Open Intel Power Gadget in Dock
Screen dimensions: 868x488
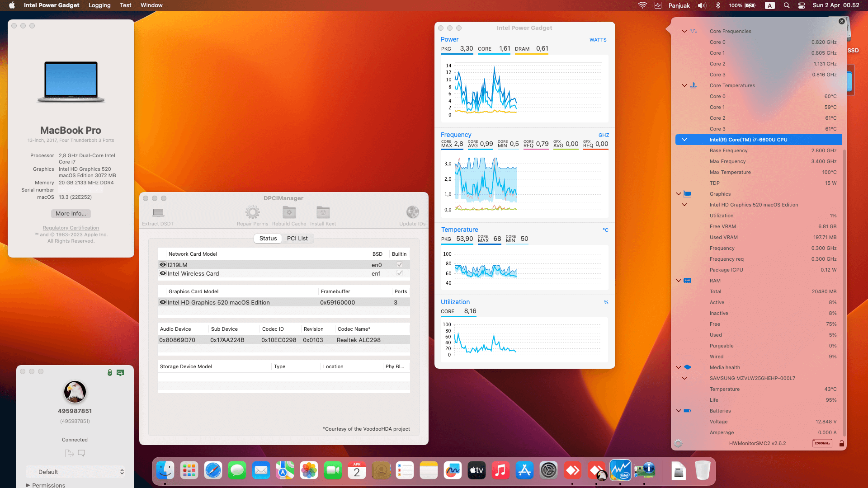620,471
